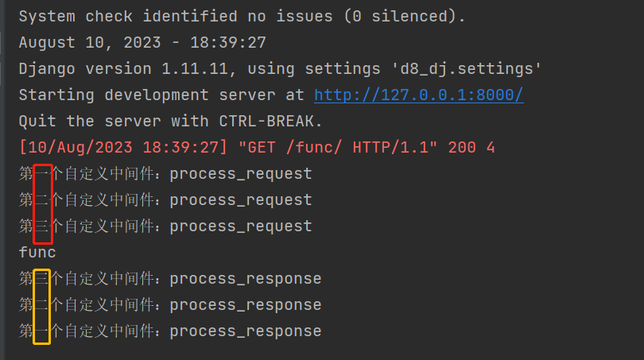The image size is (644, 360).
Task: Click the 第三个自定义中间件 process_response line
Action: (x=170, y=278)
